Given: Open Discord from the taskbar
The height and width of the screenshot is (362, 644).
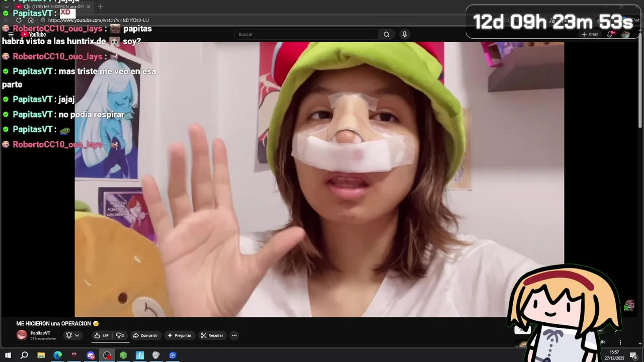Looking at the screenshot, I should (91, 355).
